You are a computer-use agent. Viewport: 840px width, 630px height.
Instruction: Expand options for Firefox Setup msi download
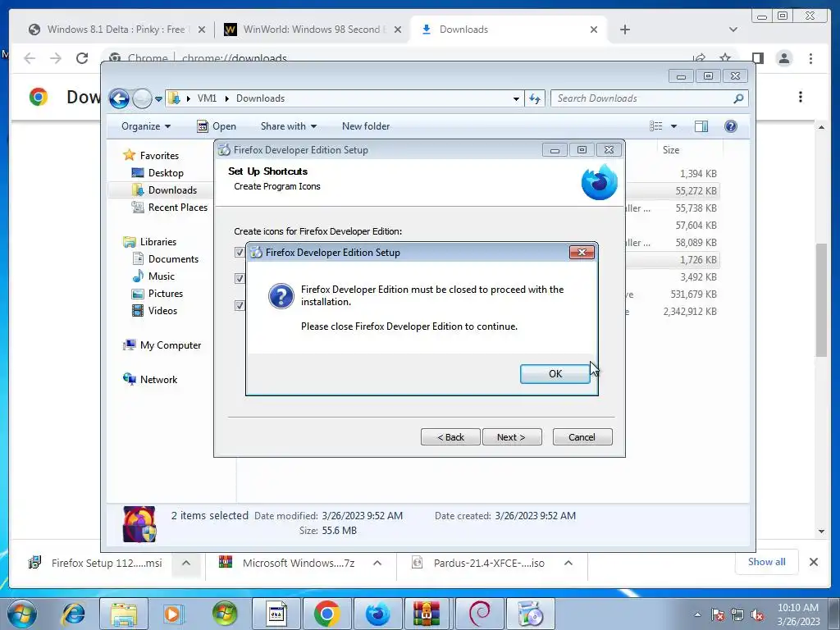coord(186,563)
